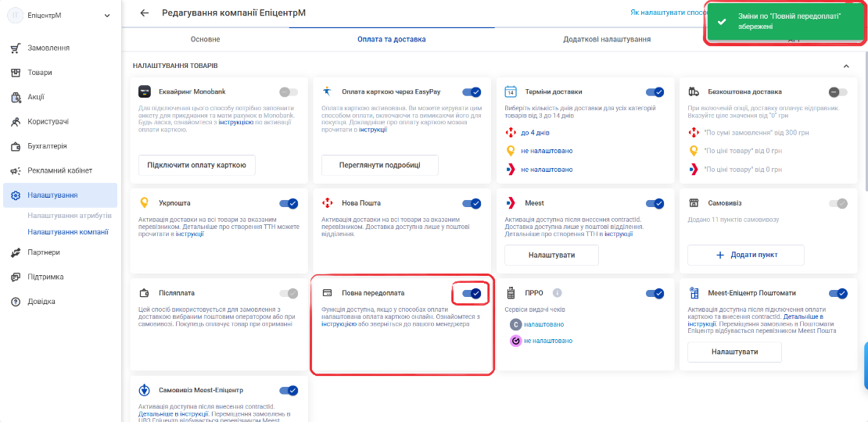Click the Повна передоплата card icon
The height and width of the screenshot is (422, 868).
[x=328, y=292]
